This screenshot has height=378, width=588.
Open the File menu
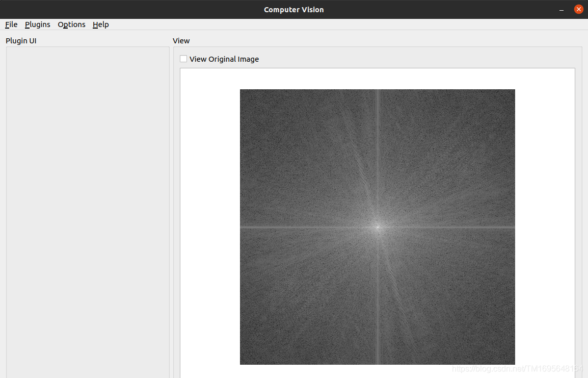pos(11,24)
